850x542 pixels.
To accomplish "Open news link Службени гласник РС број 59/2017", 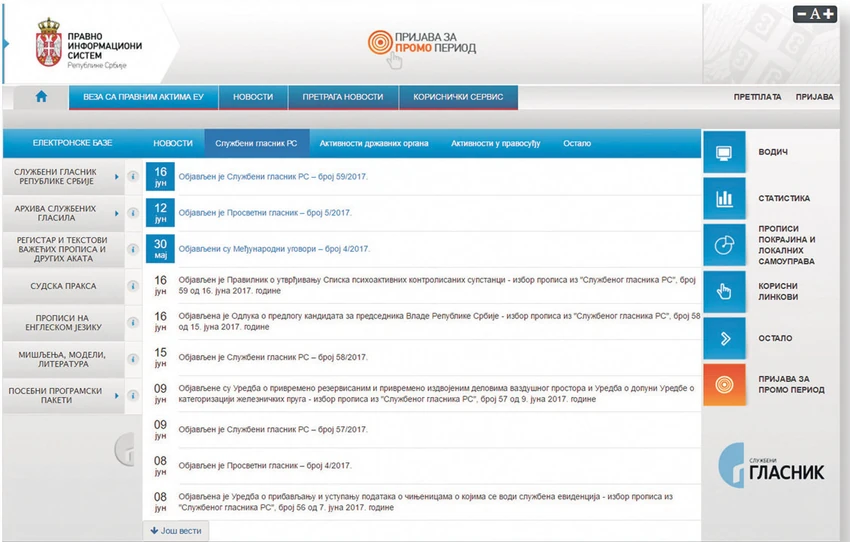I will click(273, 177).
